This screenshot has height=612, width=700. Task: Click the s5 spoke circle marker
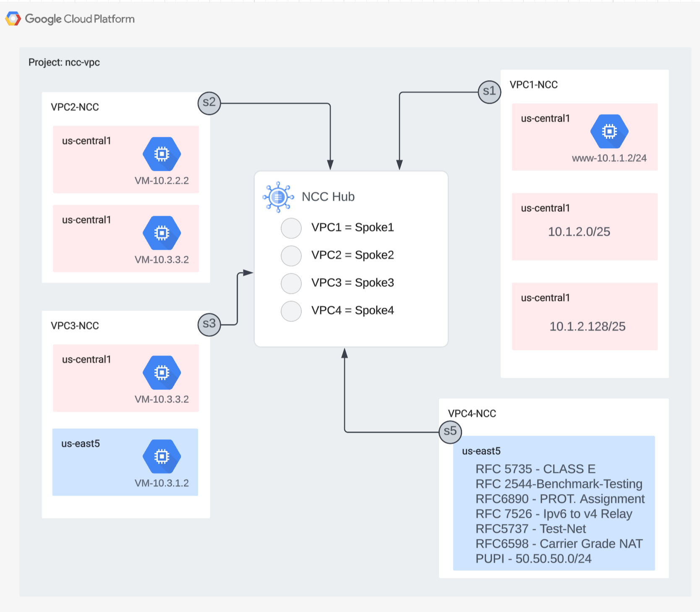(x=450, y=432)
